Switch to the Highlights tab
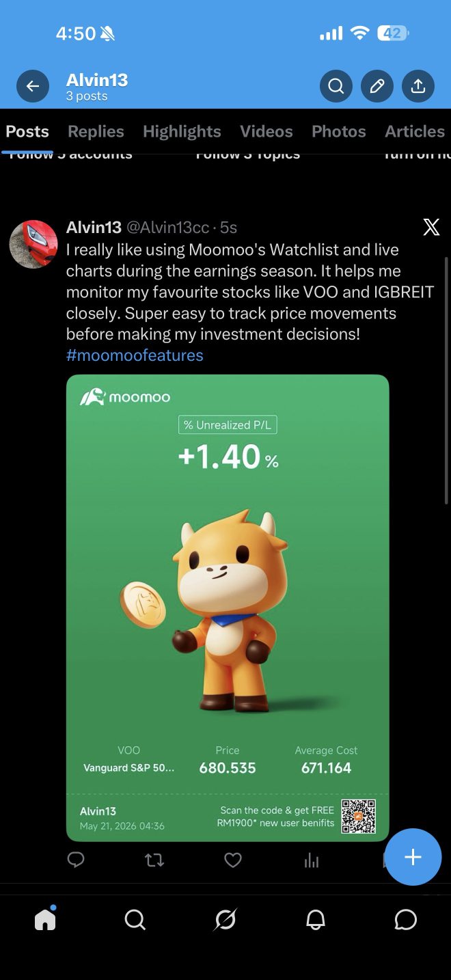This screenshot has height=980, width=451. 182,131
